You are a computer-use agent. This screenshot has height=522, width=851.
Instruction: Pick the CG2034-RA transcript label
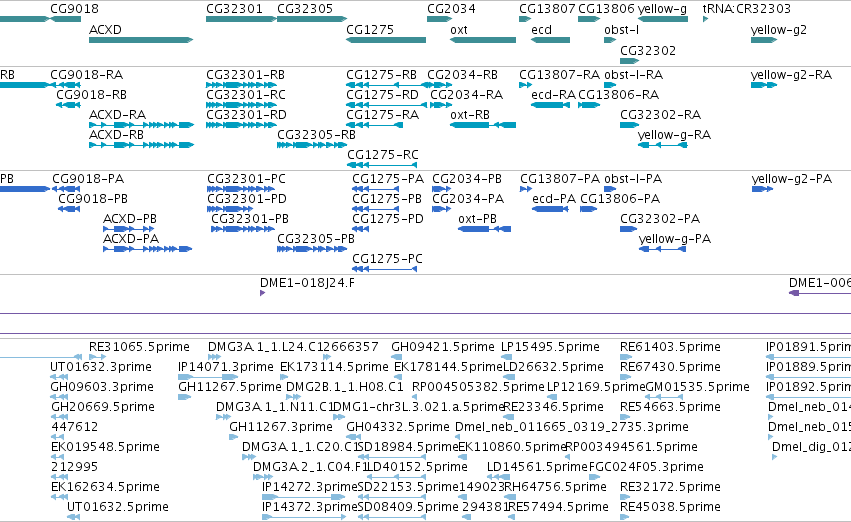coord(467,95)
